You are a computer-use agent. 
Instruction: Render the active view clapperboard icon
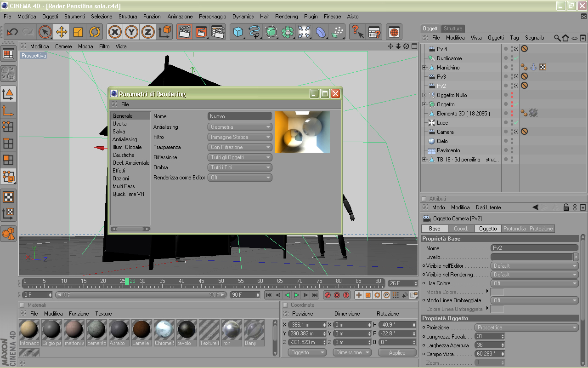click(185, 32)
